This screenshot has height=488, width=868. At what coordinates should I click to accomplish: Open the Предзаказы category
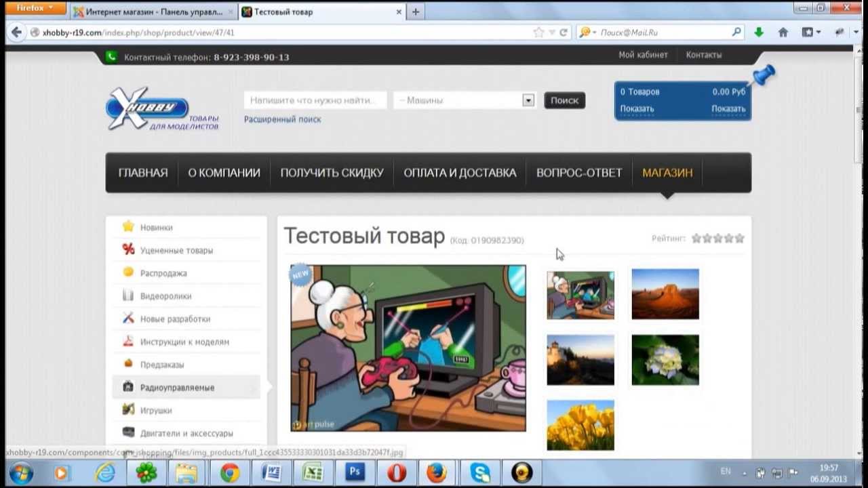pyautogui.click(x=162, y=365)
